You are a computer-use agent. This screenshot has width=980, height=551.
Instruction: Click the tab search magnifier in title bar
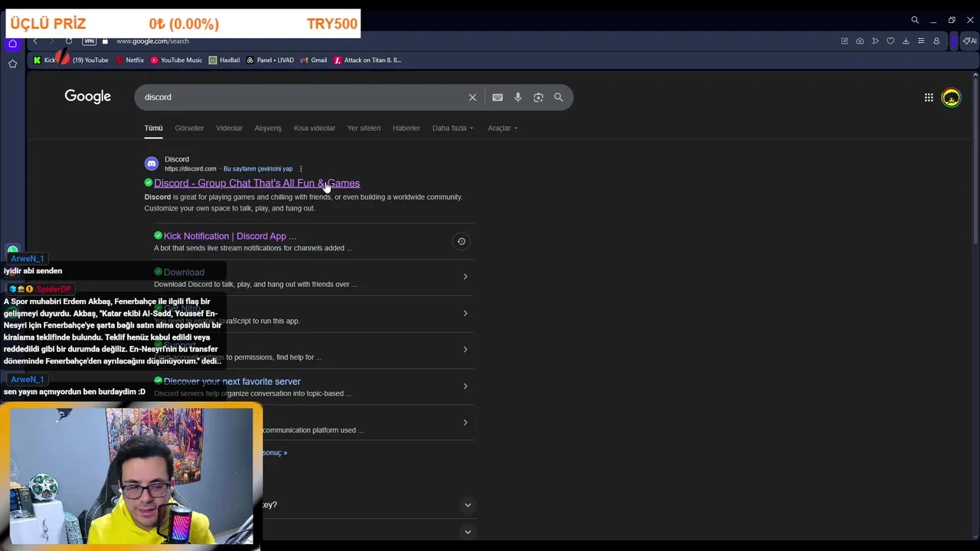point(915,20)
